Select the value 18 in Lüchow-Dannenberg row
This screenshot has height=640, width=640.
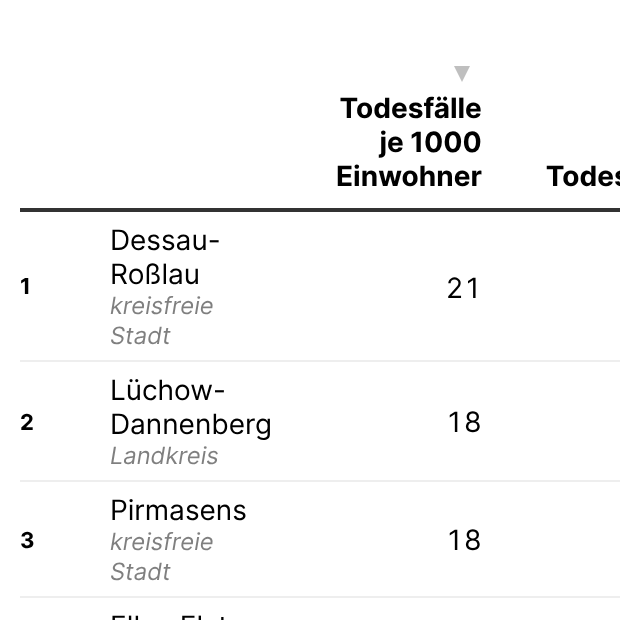pyautogui.click(x=464, y=422)
